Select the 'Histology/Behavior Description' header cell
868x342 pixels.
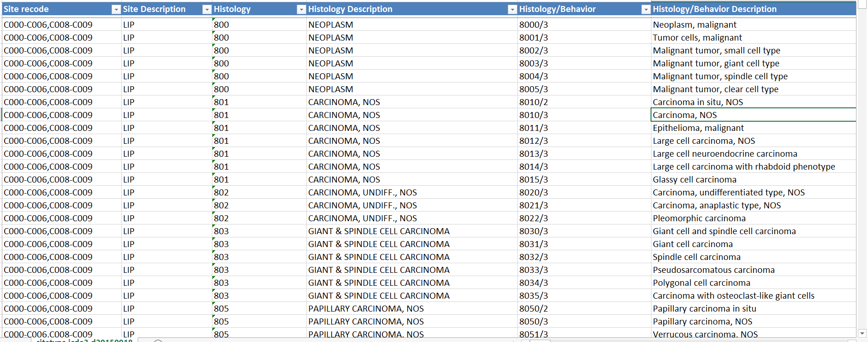(753, 9)
